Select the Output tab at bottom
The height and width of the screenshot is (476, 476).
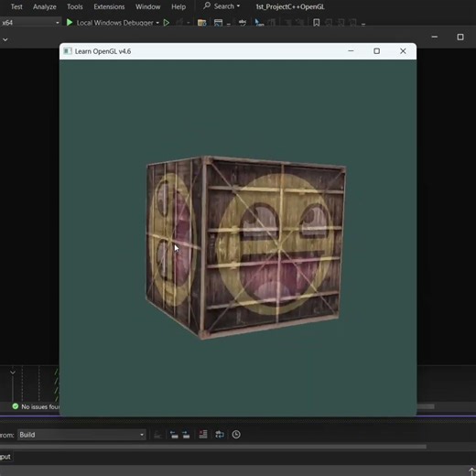click(5, 457)
